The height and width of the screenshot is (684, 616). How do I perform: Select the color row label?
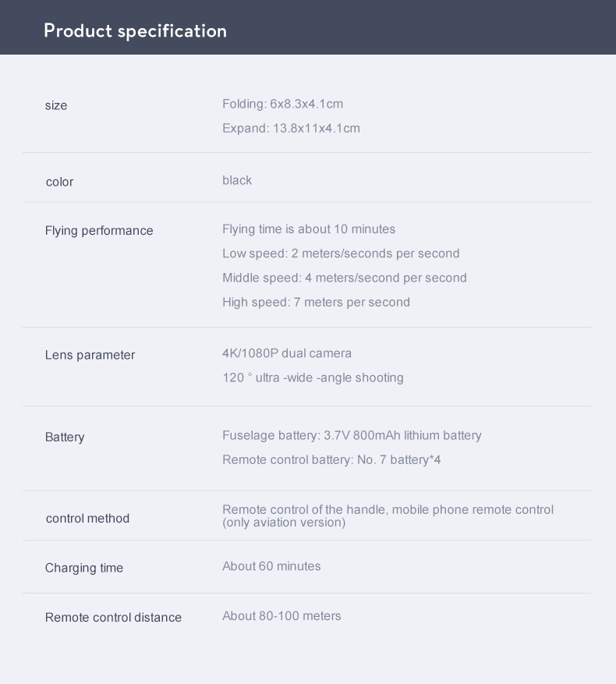pos(59,182)
